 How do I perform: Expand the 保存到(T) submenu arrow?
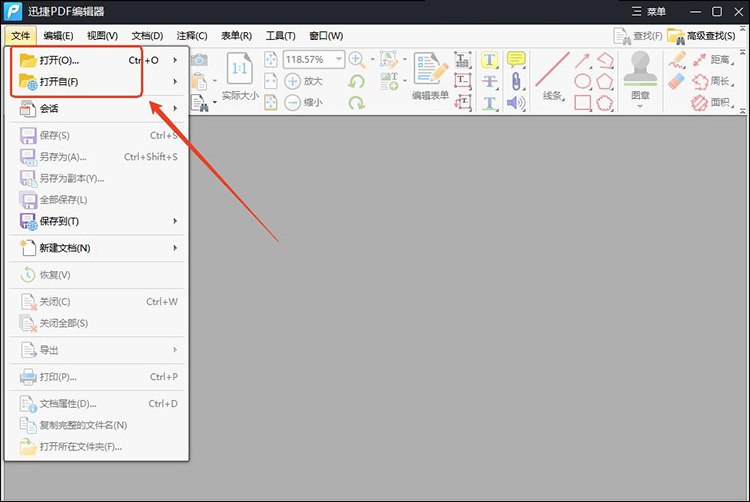(x=175, y=221)
